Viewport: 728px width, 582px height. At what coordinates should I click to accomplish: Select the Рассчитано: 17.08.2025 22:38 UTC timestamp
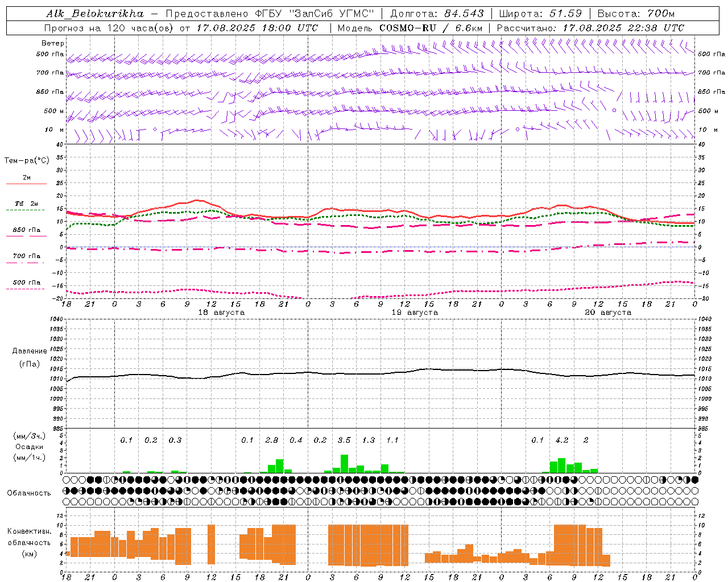(x=590, y=28)
